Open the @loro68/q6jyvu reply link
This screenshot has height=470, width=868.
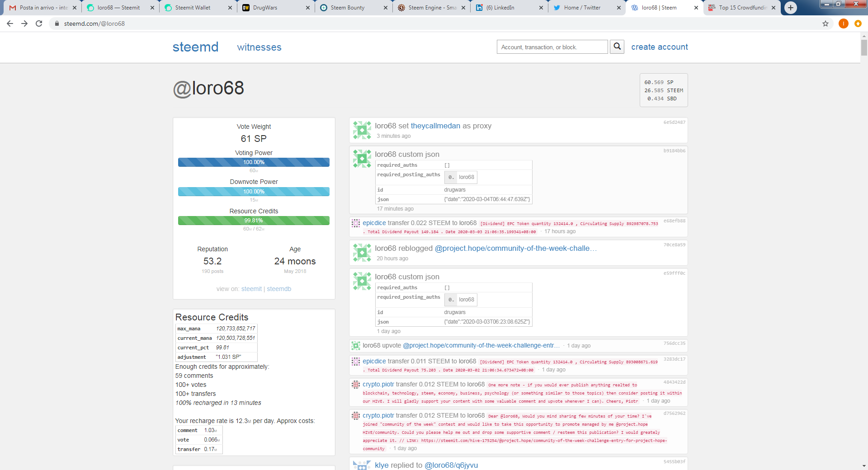(x=451, y=465)
